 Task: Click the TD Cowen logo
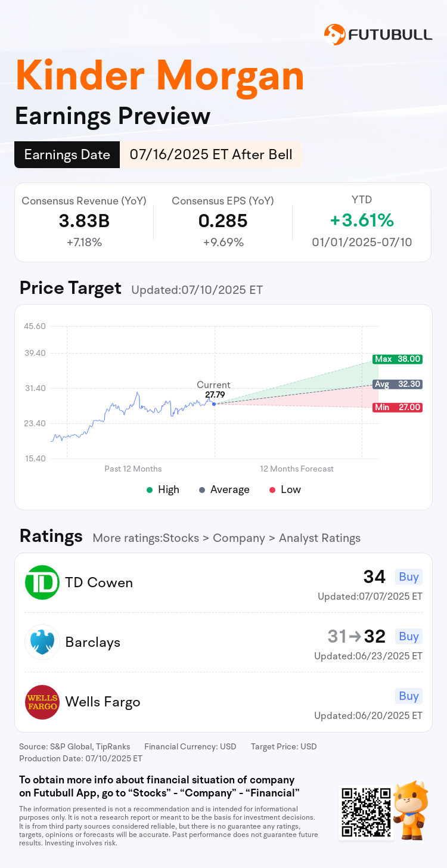(x=42, y=582)
